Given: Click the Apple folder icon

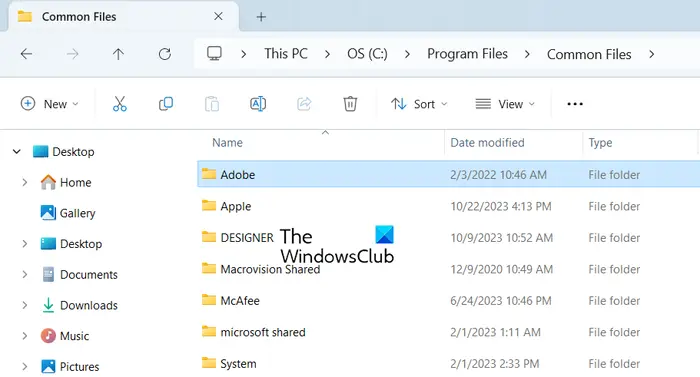Looking at the screenshot, I should [209, 205].
